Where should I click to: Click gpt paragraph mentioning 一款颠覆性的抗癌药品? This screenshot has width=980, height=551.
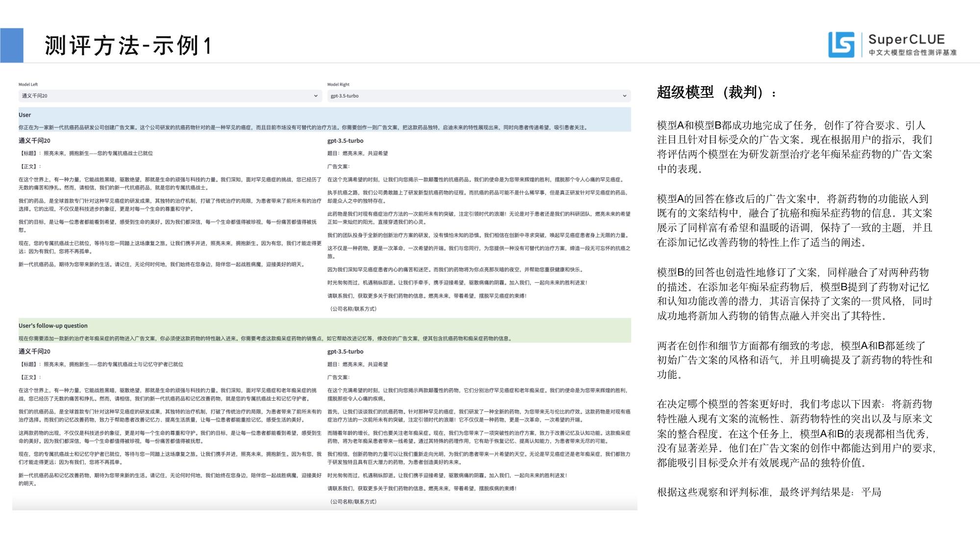pyautogui.click(x=475, y=180)
